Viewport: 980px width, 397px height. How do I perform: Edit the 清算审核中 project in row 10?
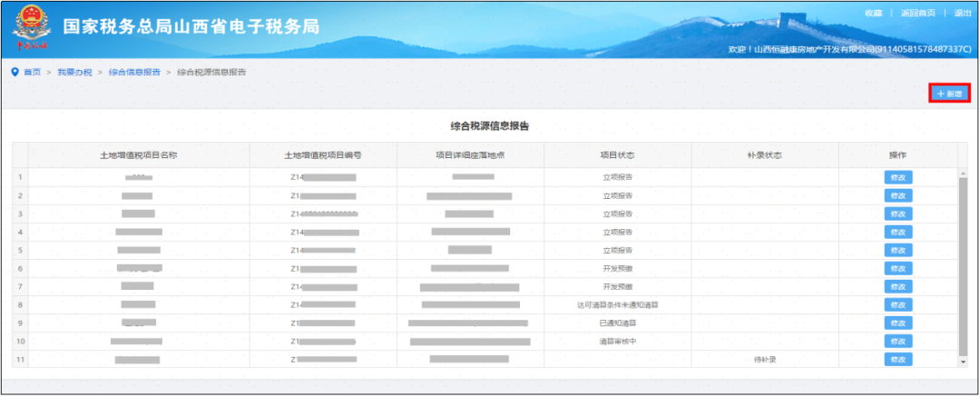[x=898, y=342]
